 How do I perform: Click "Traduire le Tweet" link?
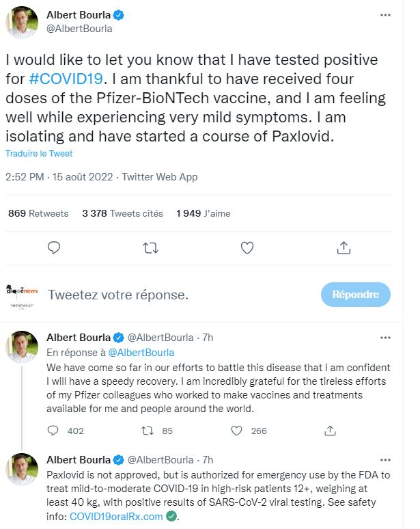(39, 153)
